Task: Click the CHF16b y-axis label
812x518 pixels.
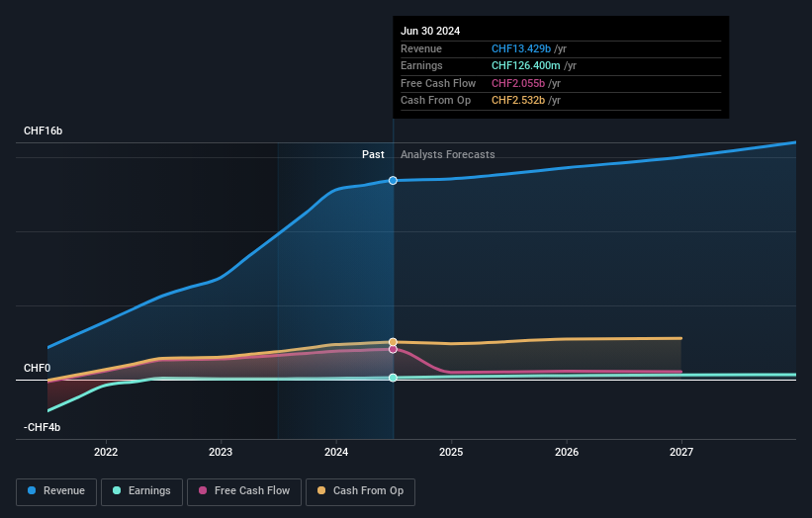Action: (x=43, y=130)
